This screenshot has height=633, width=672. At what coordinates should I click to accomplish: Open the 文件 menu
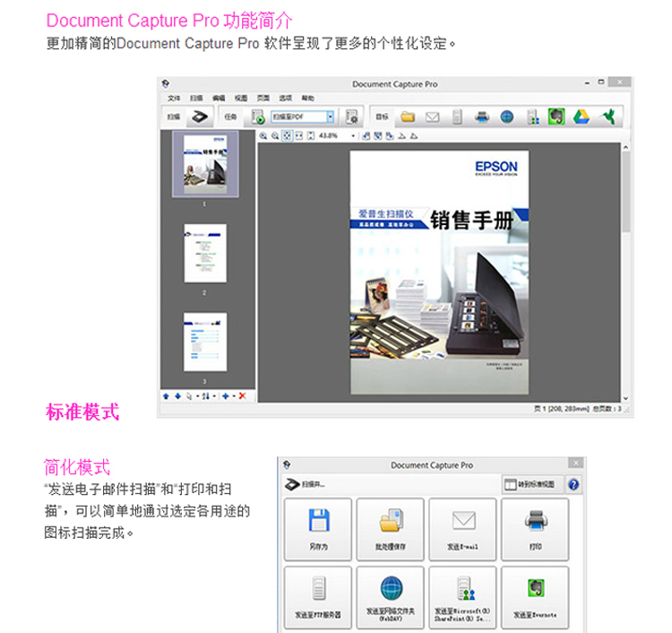tap(174, 99)
